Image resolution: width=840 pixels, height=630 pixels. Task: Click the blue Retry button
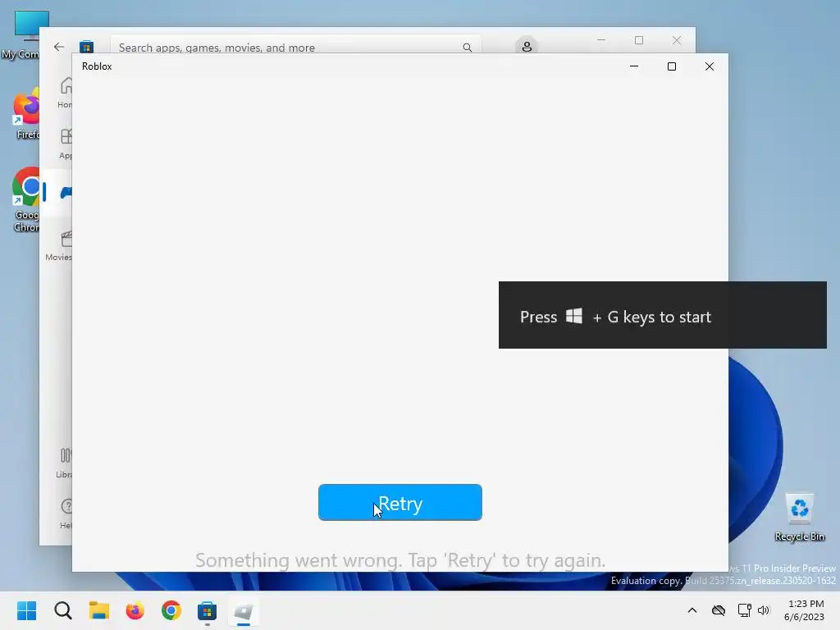coord(399,502)
